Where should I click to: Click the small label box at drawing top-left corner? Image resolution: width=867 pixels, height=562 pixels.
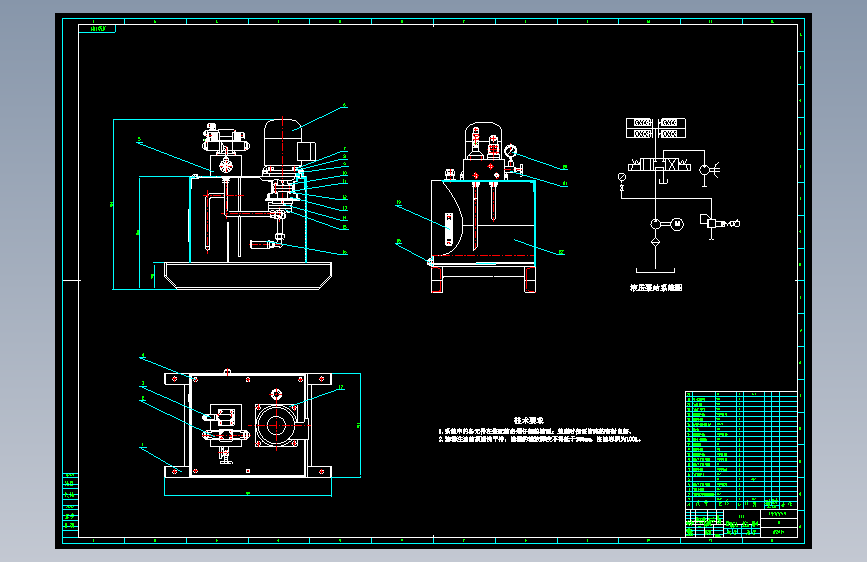coord(97,28)
